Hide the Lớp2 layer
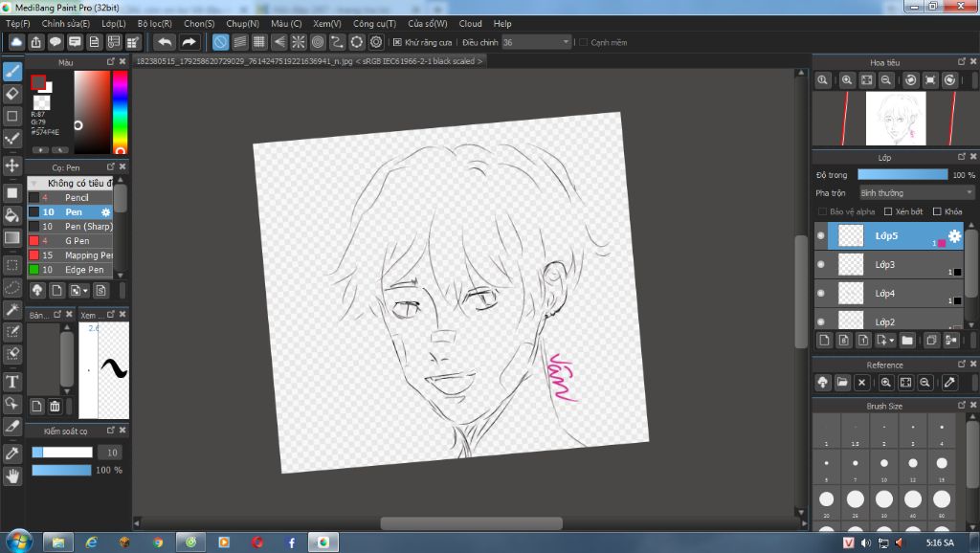Screen dimensions: 980x553 [x=821, y=321]
